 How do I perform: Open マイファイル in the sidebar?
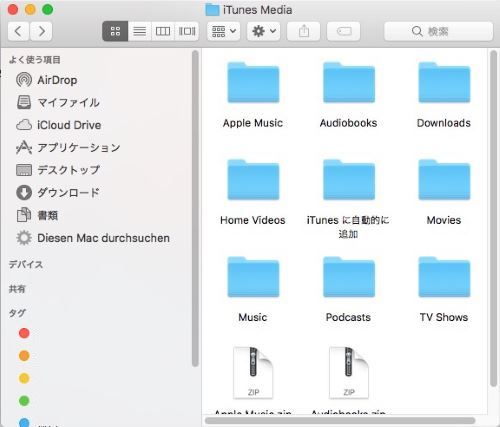coord(58,102)
